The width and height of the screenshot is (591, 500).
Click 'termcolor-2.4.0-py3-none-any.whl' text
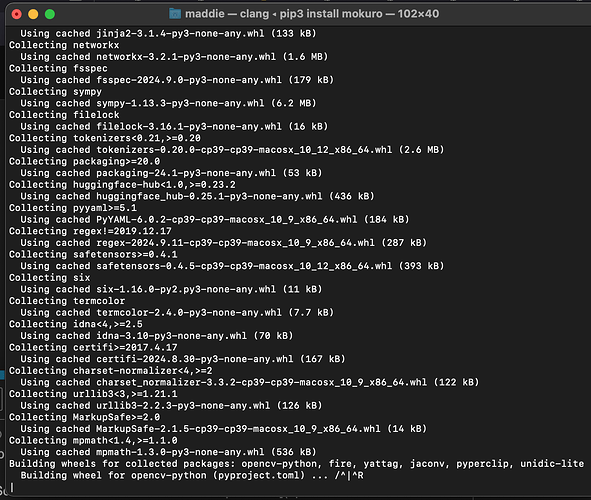tap(189, 313)
